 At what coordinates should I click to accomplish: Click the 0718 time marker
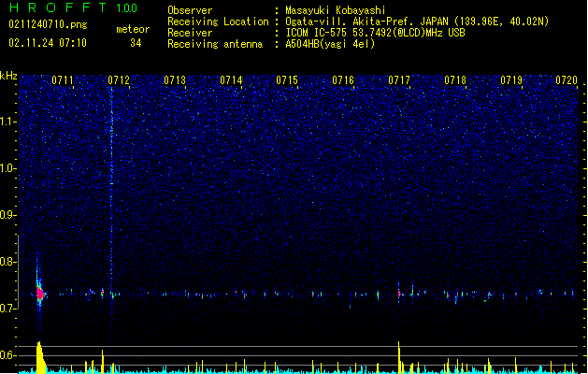coord(455,80)
